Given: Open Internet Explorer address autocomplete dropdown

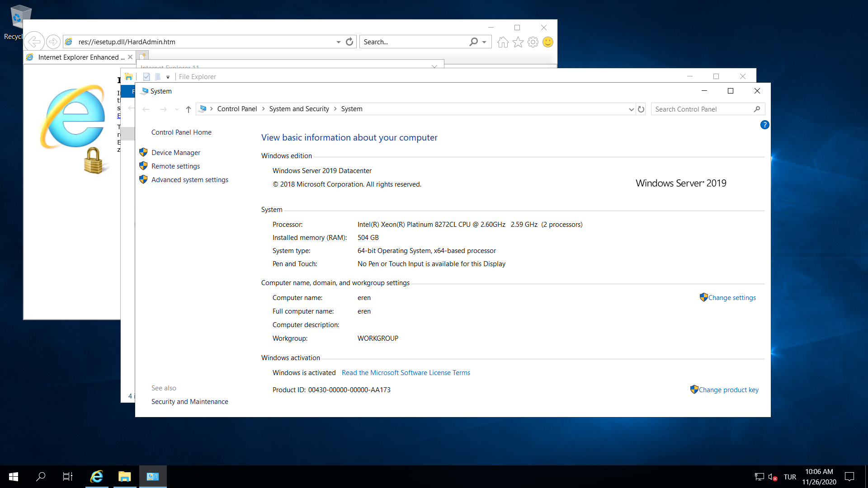Looking at the screenshot, I should coord(338,42).
